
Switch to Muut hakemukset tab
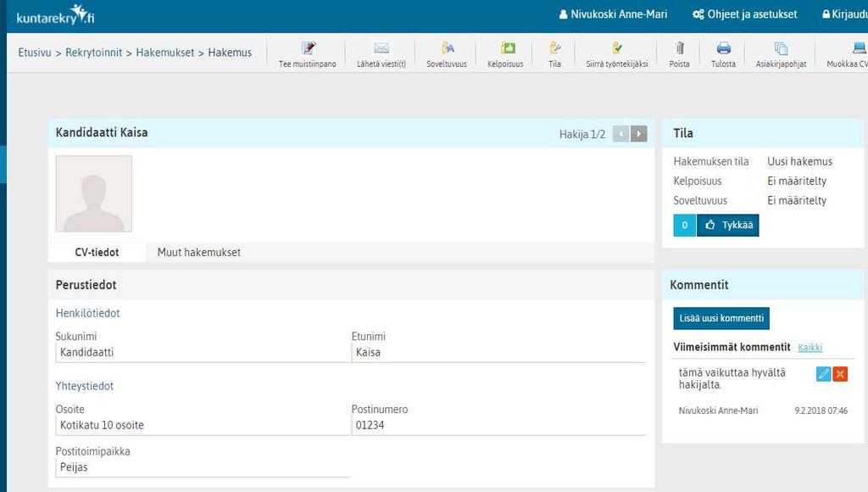tap(198, 252)
